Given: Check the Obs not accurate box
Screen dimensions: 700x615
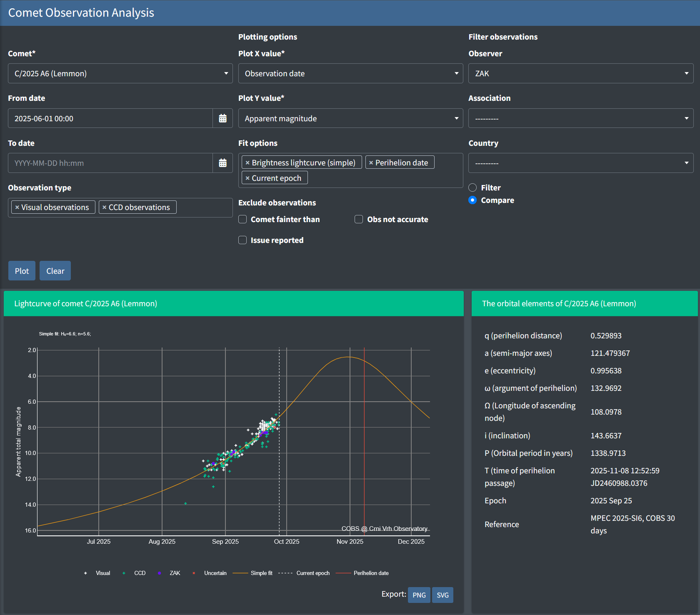Looking at the screenshot, I should [359, 220].
